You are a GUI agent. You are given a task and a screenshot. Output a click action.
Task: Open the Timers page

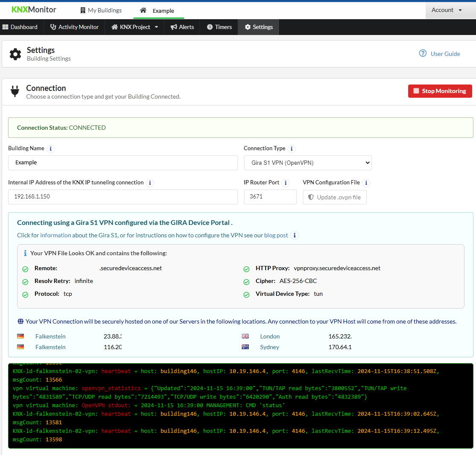[219, 27]
